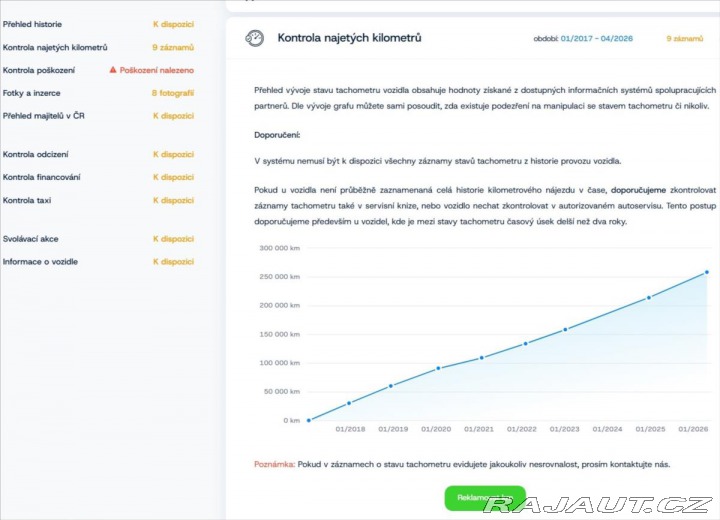The width and height of the screenshot is (720, 520).
Task: Click the red warning triangle icon
Action: coord(113,70)
